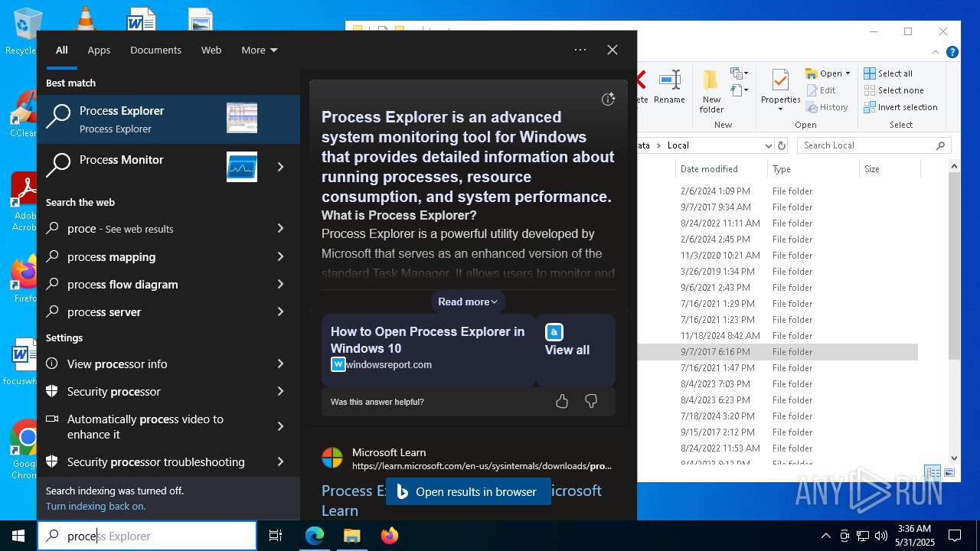Open the 'Open' dropdown in File Explorer ribbon
The height and width of the screenshot is (551, 980).
(x=828, y=73)
